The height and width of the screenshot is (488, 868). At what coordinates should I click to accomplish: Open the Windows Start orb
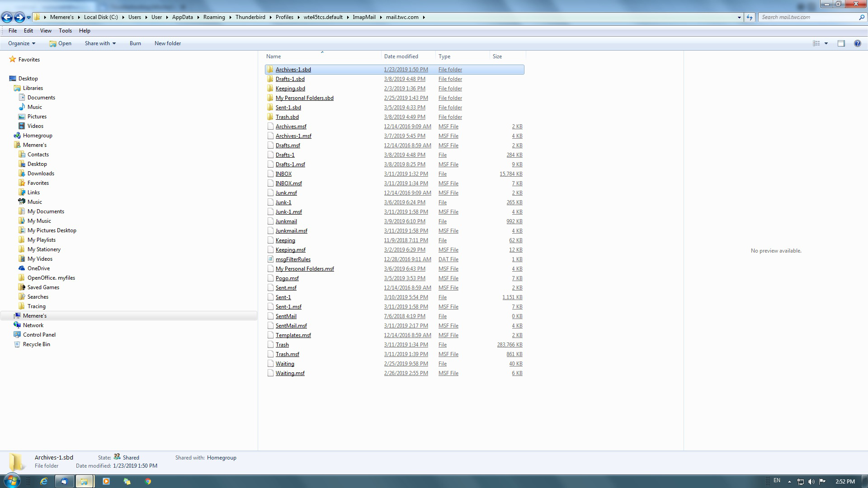[12, 481]
